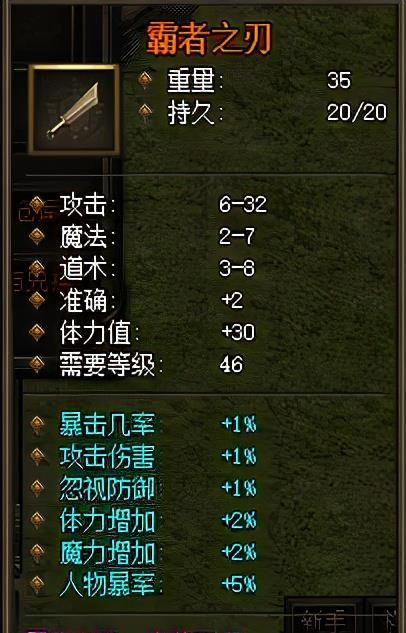Image resolution: width=406 pixels, height=633 pixels.
Task: Click the diamond bullet next to 人物暴率
Action: pyautogui.click(x=37, y=584)
